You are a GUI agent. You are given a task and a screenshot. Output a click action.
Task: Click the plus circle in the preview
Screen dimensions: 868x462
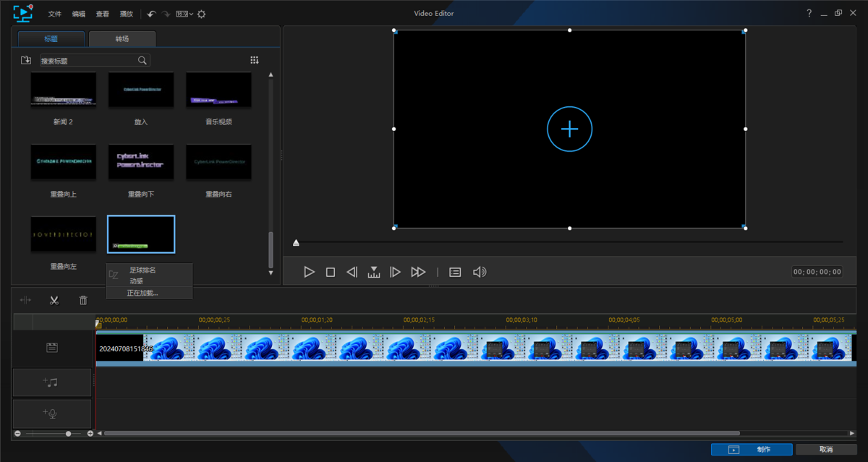[569, 129]
